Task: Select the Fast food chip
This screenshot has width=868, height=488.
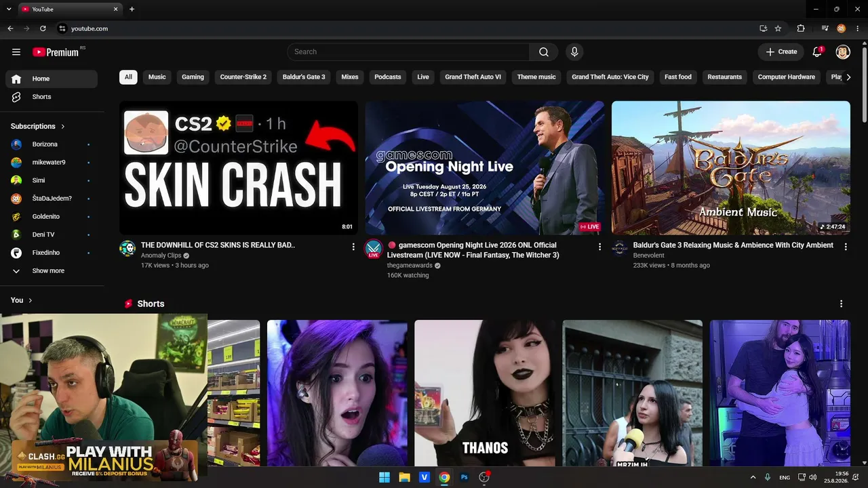Action: click(678, 77)
